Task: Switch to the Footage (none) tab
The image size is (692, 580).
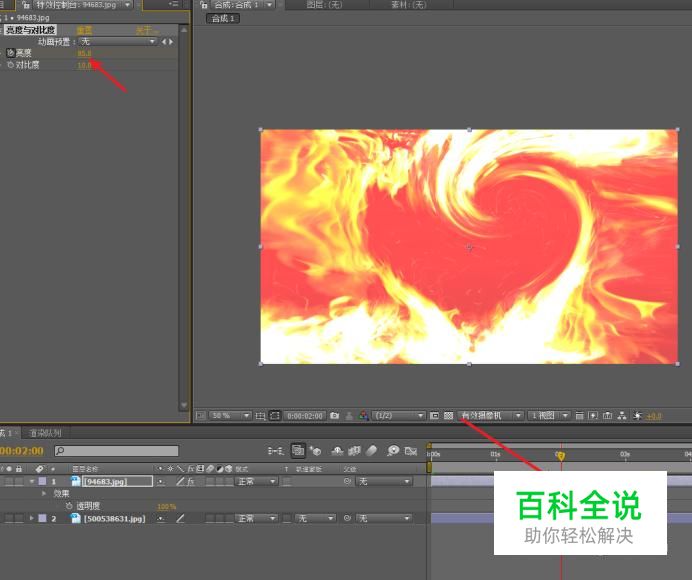Action: 409,5
